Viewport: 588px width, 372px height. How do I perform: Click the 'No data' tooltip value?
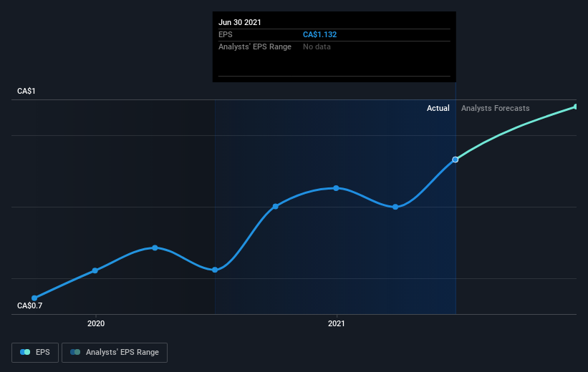pyautogui.click(x=317, y=46)
